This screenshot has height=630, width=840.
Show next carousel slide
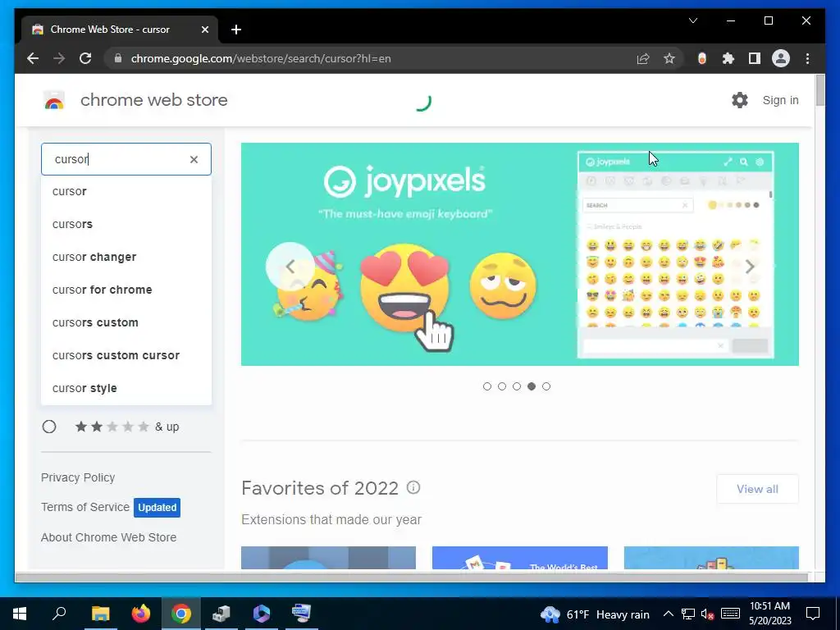(x=750, y=267)
